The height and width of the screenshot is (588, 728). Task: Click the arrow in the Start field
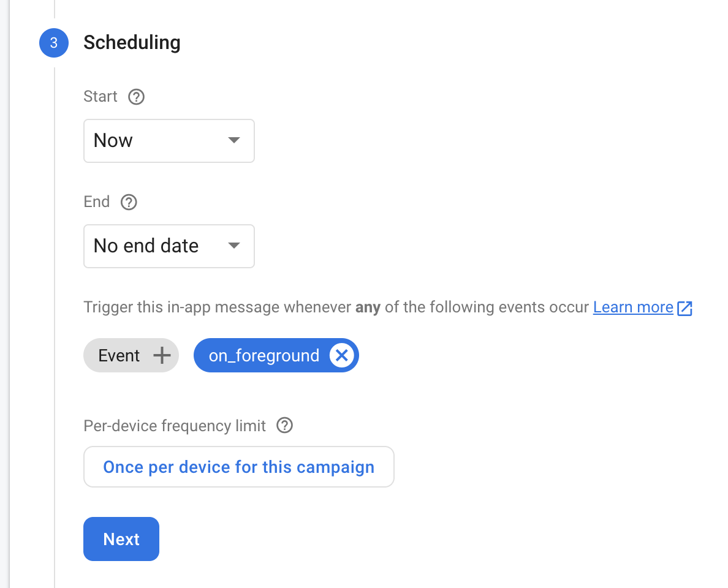[233, 140]
